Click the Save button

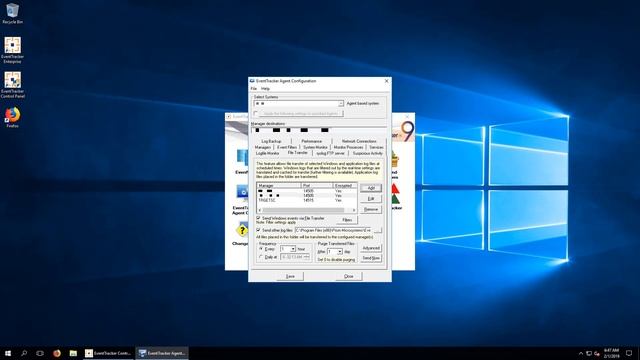(290, 276)
